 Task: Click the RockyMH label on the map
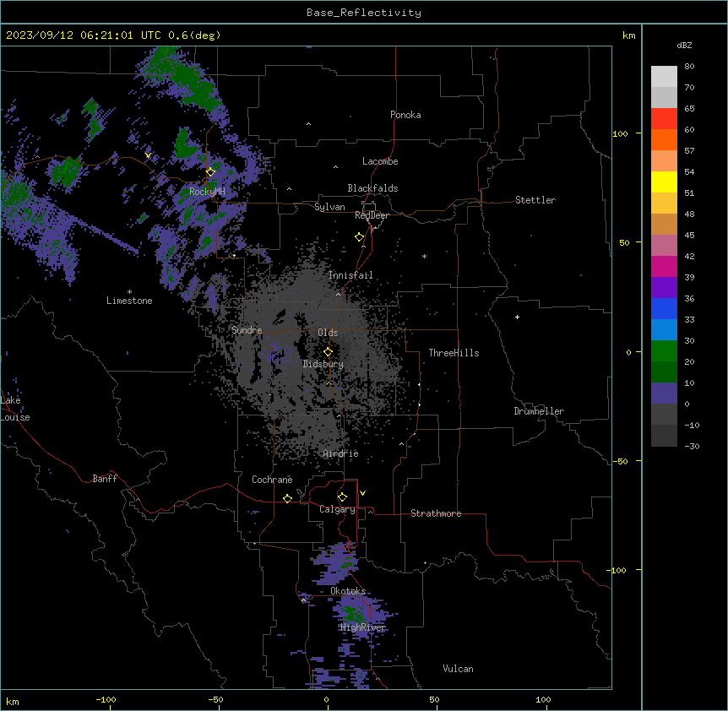[207, 191]
